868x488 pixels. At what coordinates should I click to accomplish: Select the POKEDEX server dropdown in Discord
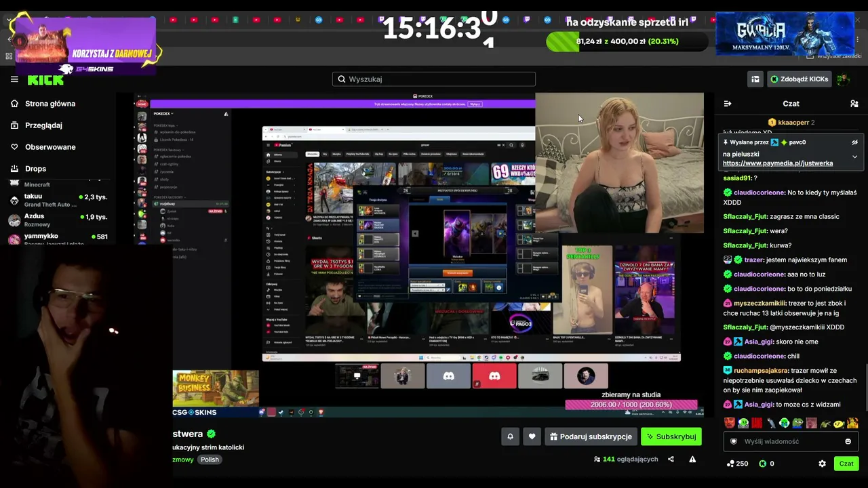(x=163, y=114)
